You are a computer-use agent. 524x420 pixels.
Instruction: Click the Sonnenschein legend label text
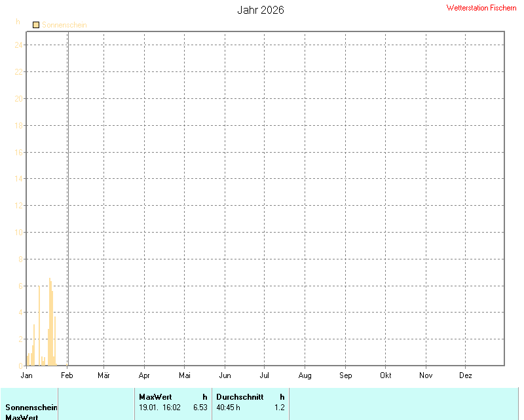[x=64, y=25]
